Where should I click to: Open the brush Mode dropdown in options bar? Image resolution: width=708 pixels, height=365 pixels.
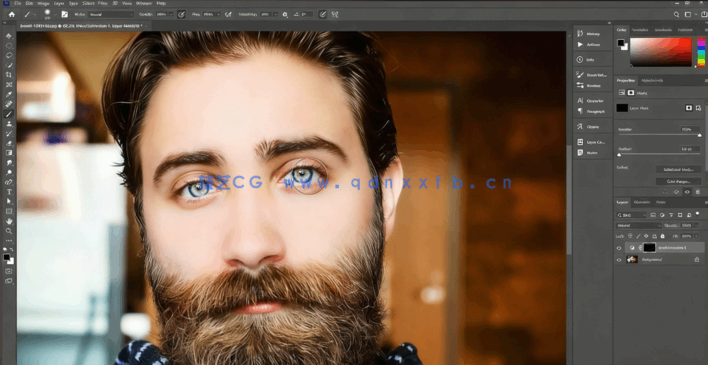point(111,14)
